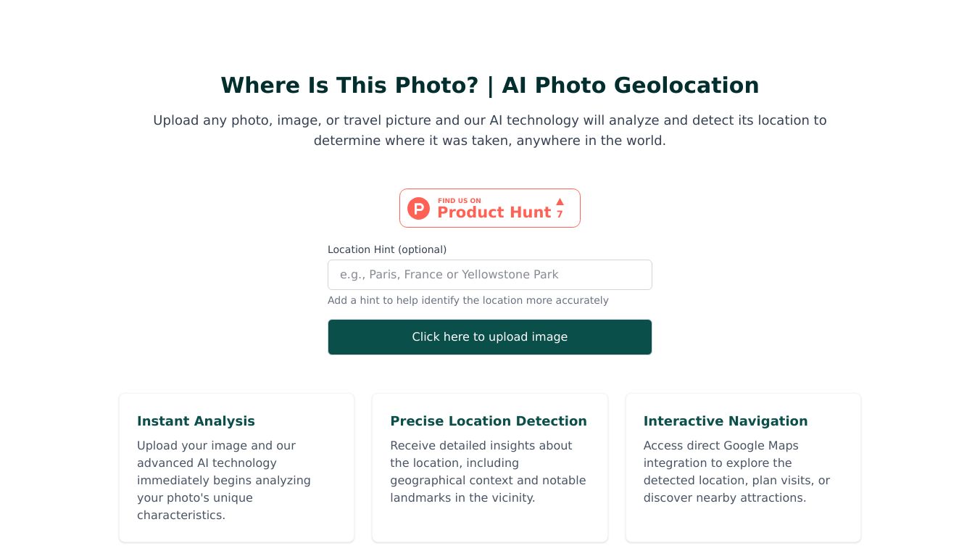The height and width of the screenshot is (551, 980).
Task: Click the 'Add a hint to help' helper text
Action: [x=468, y=300]
